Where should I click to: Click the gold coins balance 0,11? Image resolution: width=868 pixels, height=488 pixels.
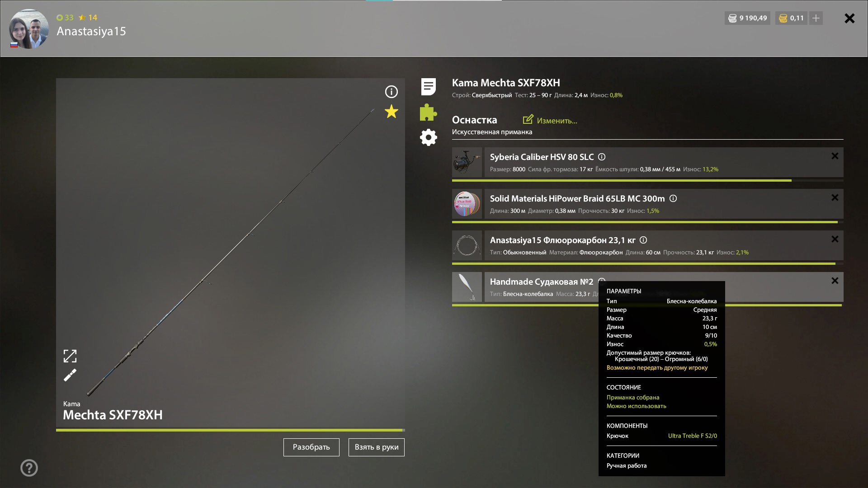point(791,18)
